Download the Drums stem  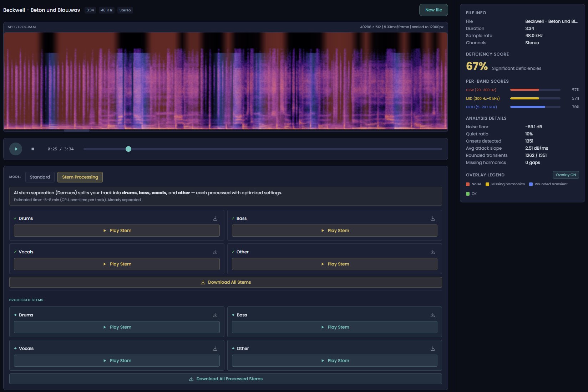pyautogui.click(x=215, y=218)
